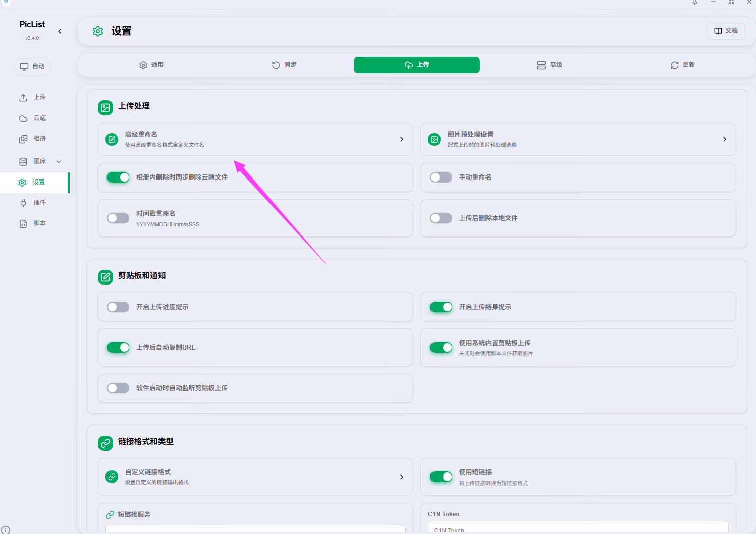Screen dimensions: 756x534
Task: Select the 上传 settings tab
Action: [x=417, y=65]
